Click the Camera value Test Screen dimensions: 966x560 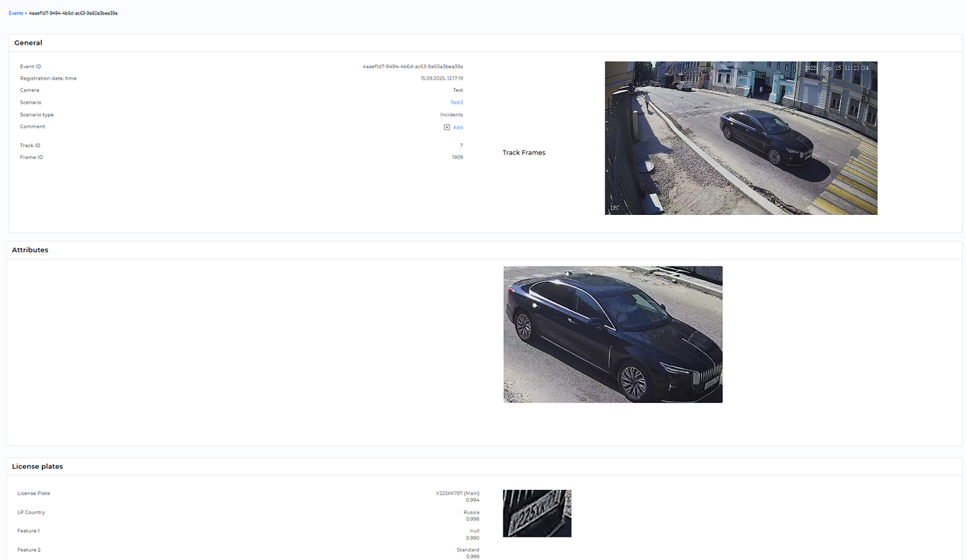click(x=458, y=91)
